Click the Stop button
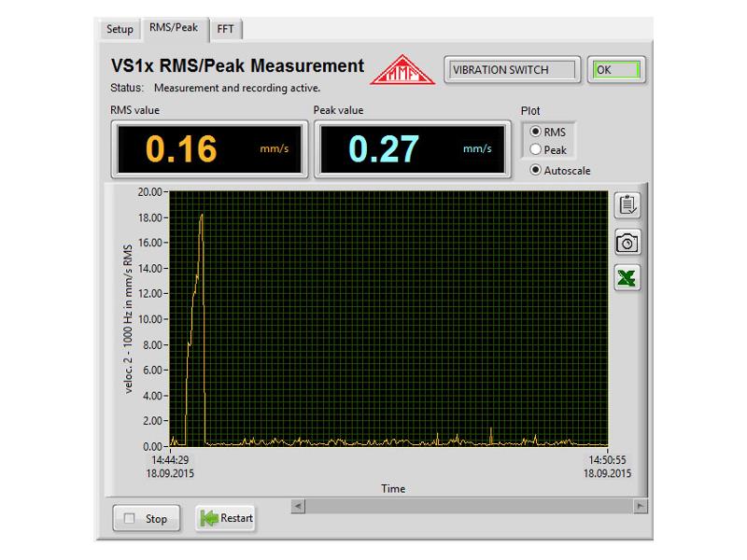 tap(147, 518)
